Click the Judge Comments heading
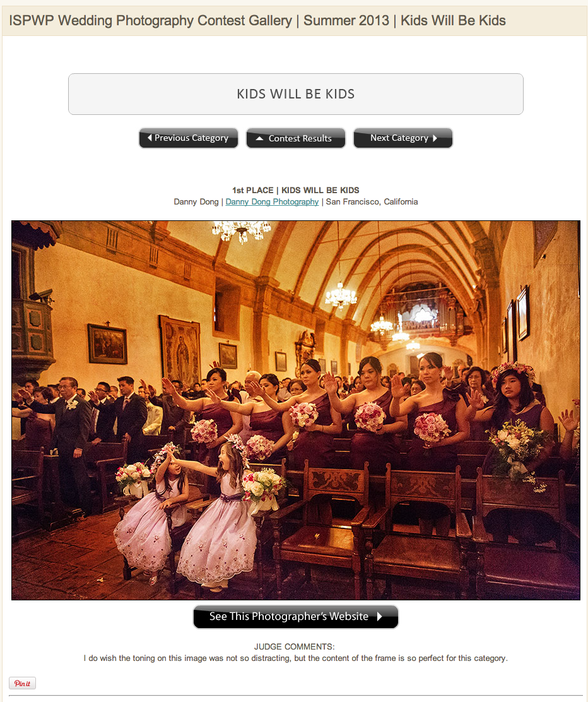This screenshot has height=702, width=588. pos(295,647)
